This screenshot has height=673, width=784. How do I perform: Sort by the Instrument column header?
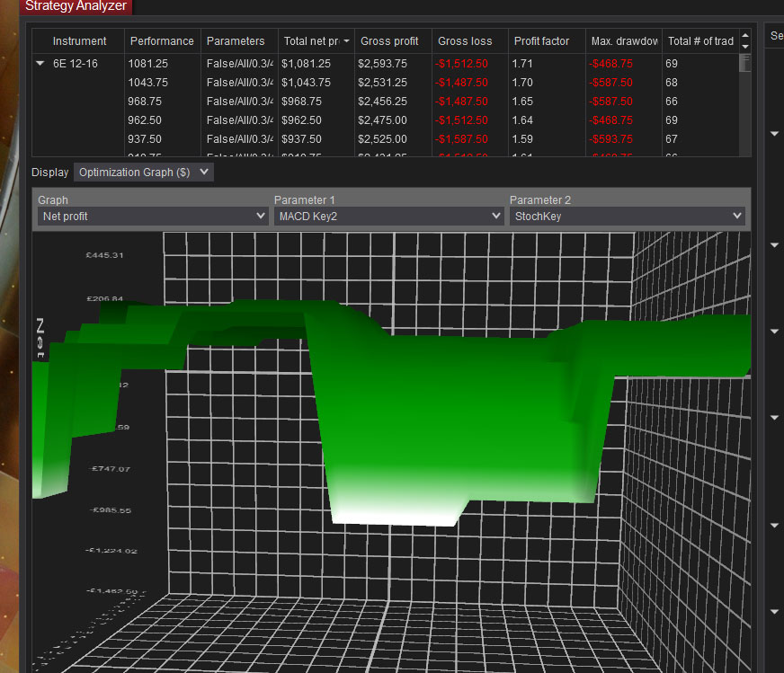(x=79, y=41)
